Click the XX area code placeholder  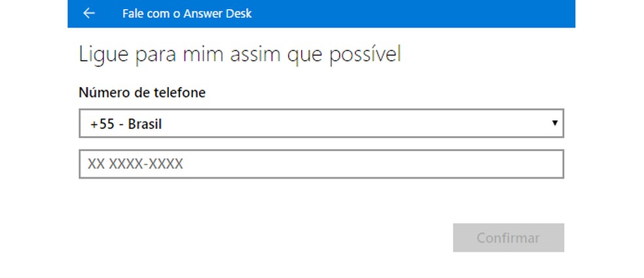click(x=96, y=164)
